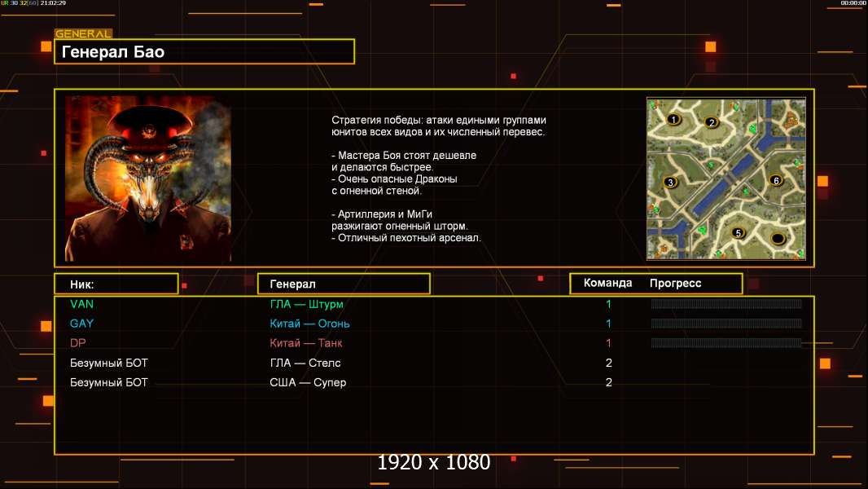Click team number 2 in США — Супер row
The width and height of the screenshot is (868, 489).
609,382
